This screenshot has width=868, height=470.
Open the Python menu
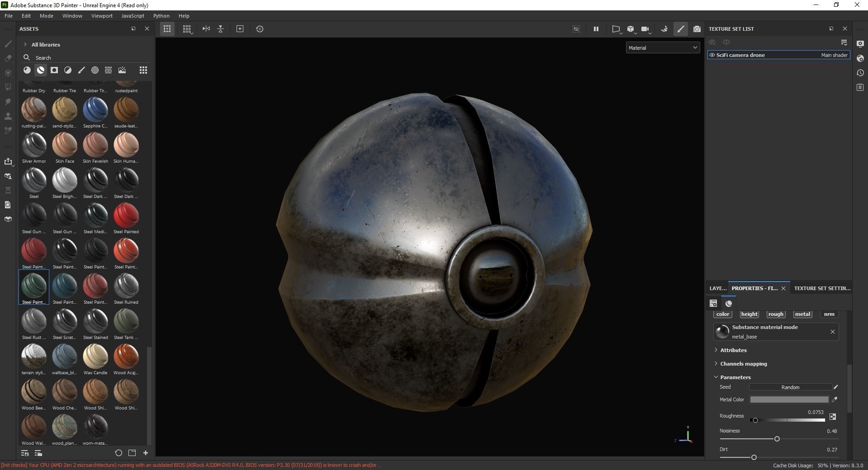click(161, 16)
